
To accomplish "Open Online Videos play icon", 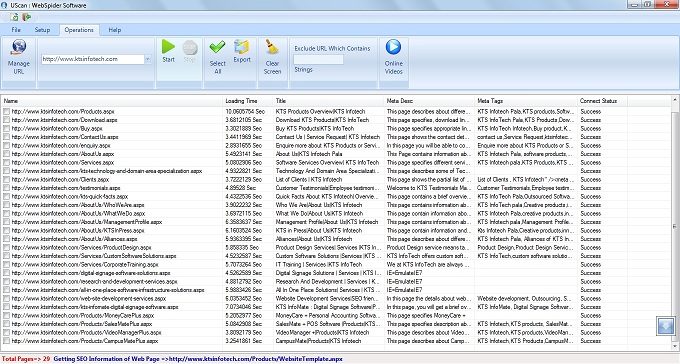I will [393, 47].
